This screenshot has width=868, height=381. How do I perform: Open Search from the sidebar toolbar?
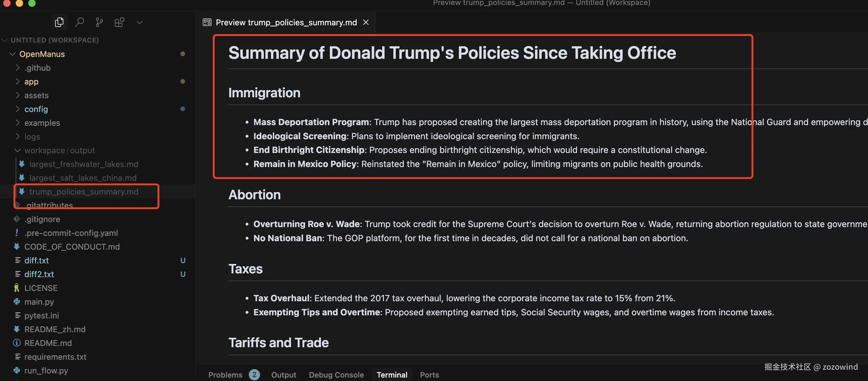(x=79, y=22)
